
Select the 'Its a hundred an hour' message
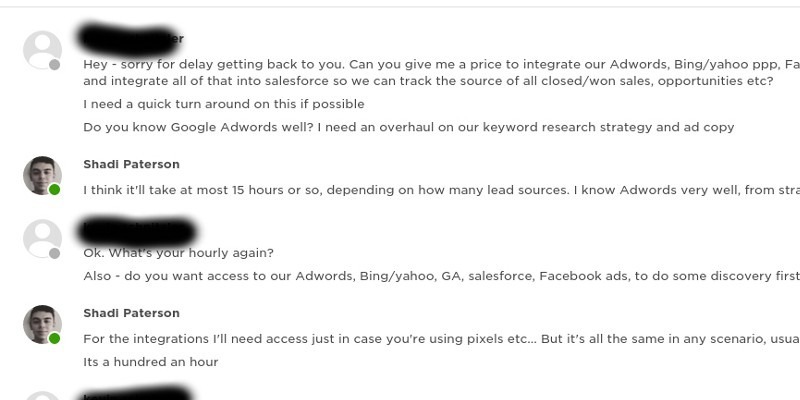click(x=150, y=362)
